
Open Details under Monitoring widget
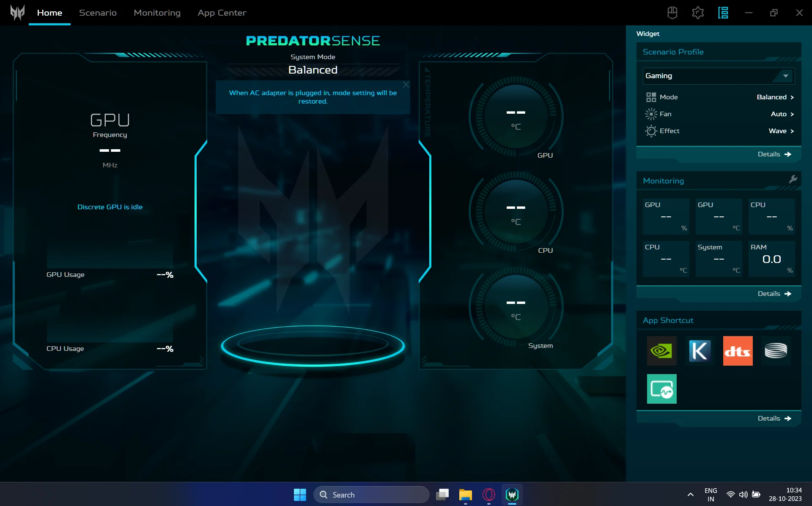[x=774, y=294]
